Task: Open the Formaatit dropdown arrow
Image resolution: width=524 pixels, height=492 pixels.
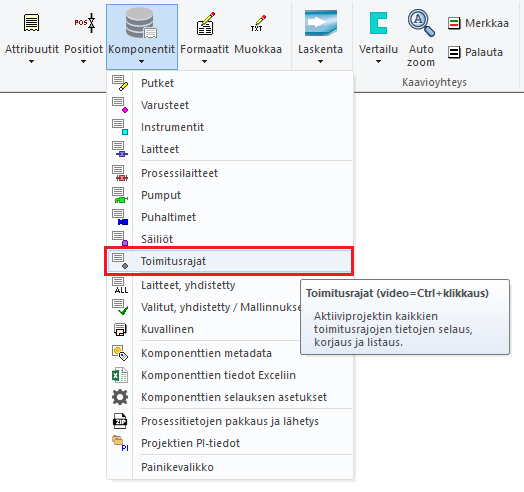Action: pyautogui.click(x=204, y=62)
